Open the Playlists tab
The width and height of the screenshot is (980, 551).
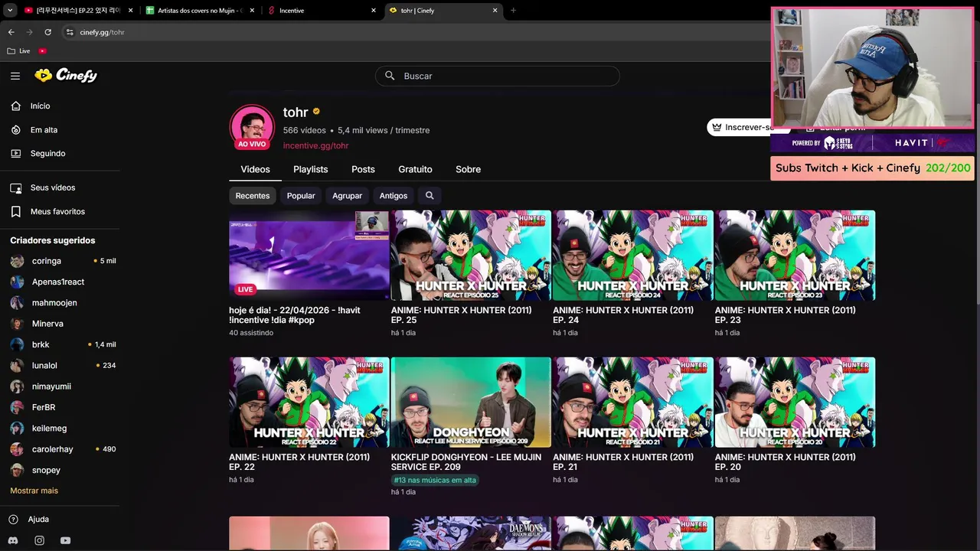click(310, 169)
